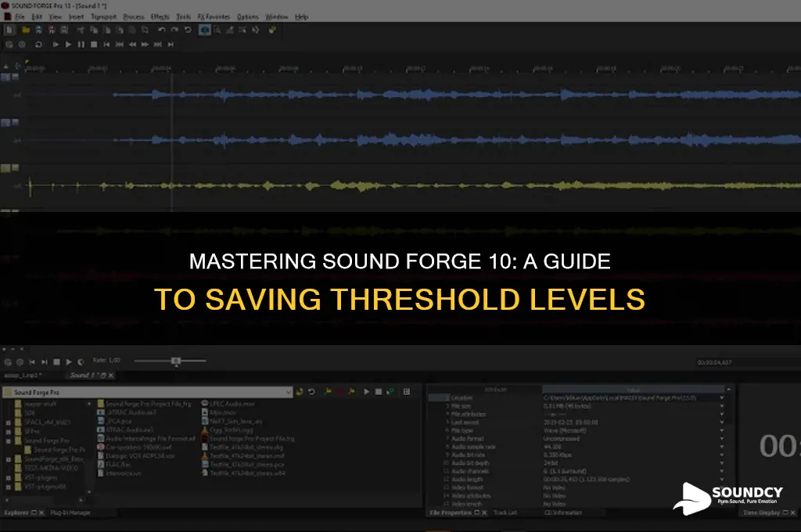Screen dimensions: 801x532
Task: Select the highlighted Edit tool icon
Action: (205, 31)
